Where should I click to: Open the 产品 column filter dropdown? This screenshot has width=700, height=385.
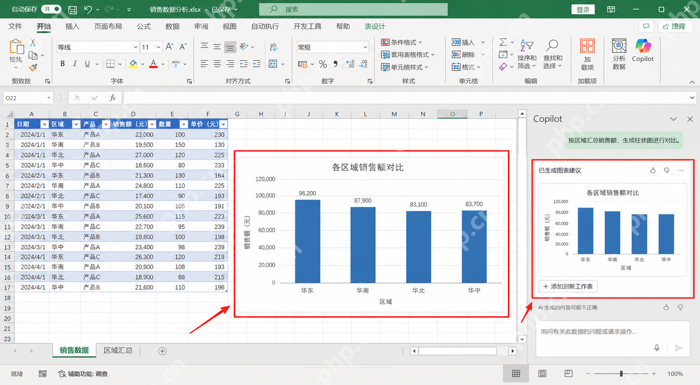106,124
